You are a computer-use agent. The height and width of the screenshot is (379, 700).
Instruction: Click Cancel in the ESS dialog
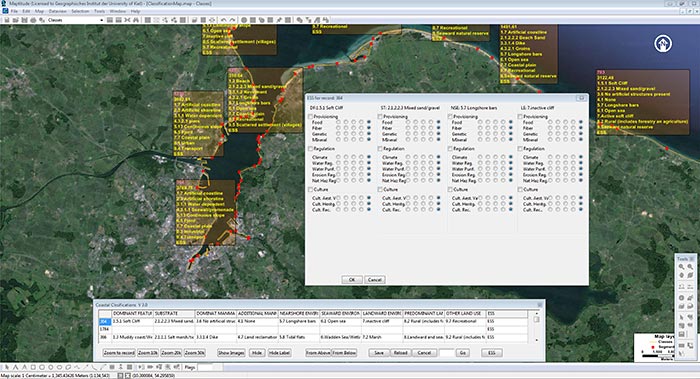click(374, 279)
